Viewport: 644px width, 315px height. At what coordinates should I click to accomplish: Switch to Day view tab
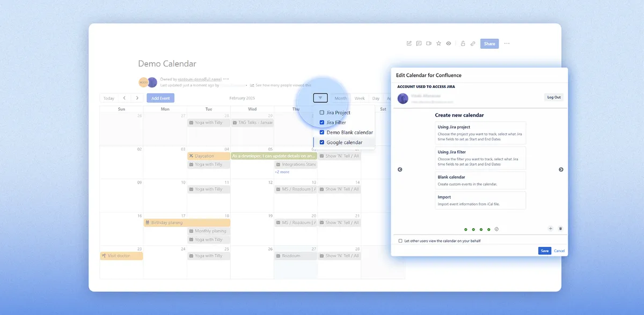tap(376, 98)
